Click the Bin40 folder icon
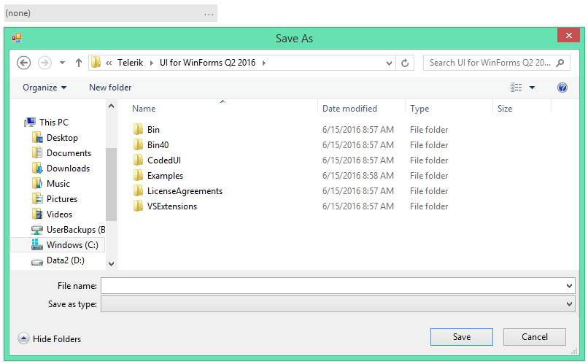 coord(138,144)
